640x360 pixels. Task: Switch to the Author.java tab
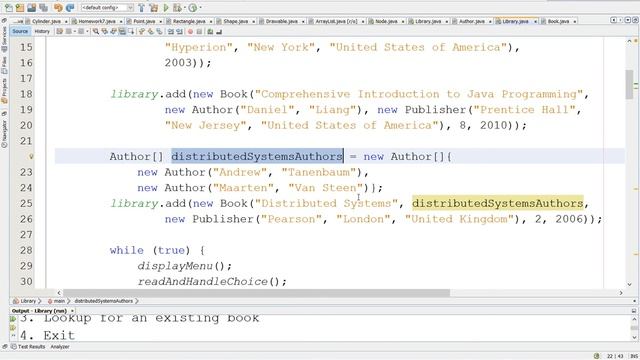click(x=472, y=21)
